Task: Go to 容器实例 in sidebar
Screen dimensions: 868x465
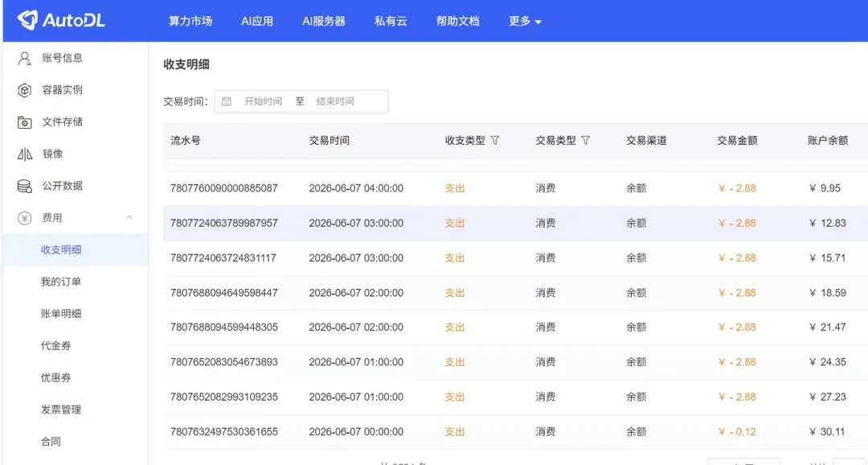Action: [x=62, y=90]
